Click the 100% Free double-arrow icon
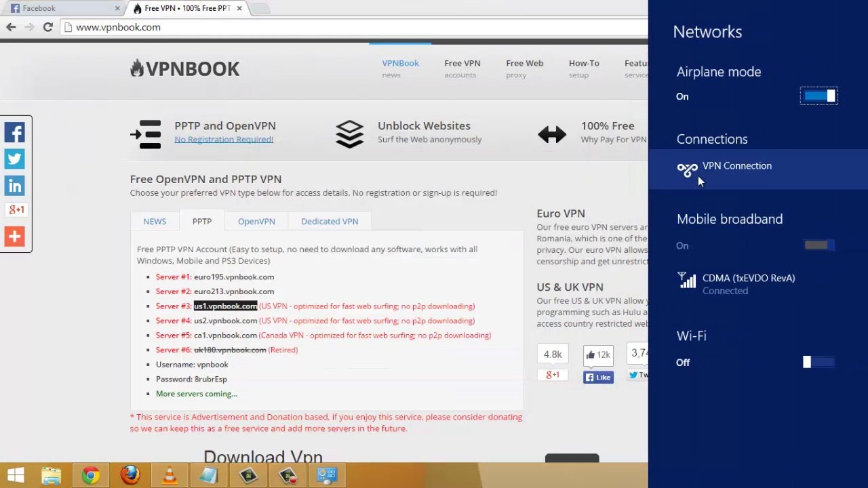Image resolution: width=868 pixels, height=488 pixels. 552,134
